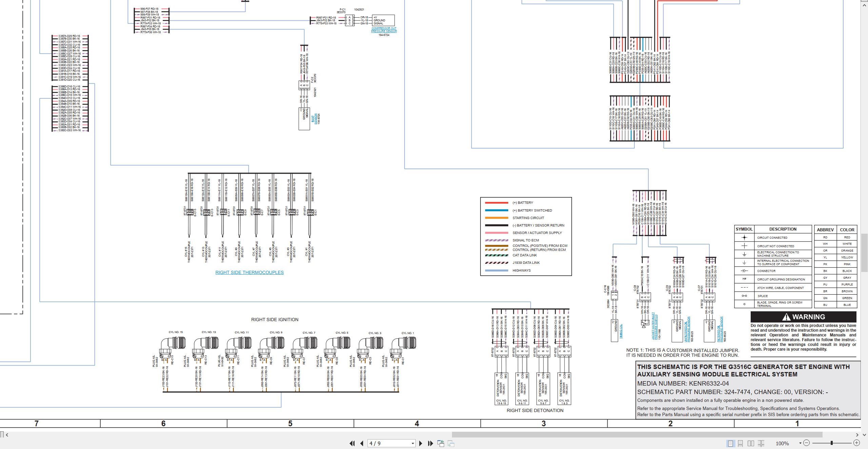This screenshot has height=449, width=868.
Task: Click the orange STARTING CIRCUIT color line
Action: (x=496, y=218)
